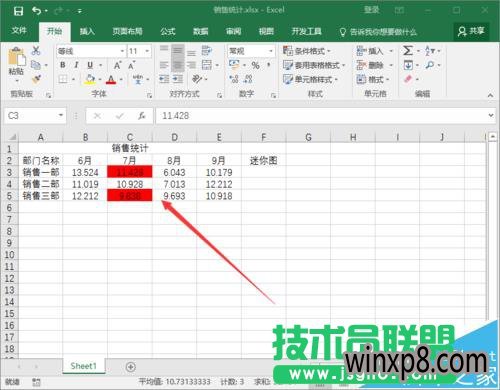
Task: Collapse the ribbon with the arrow
Action: 490,95
